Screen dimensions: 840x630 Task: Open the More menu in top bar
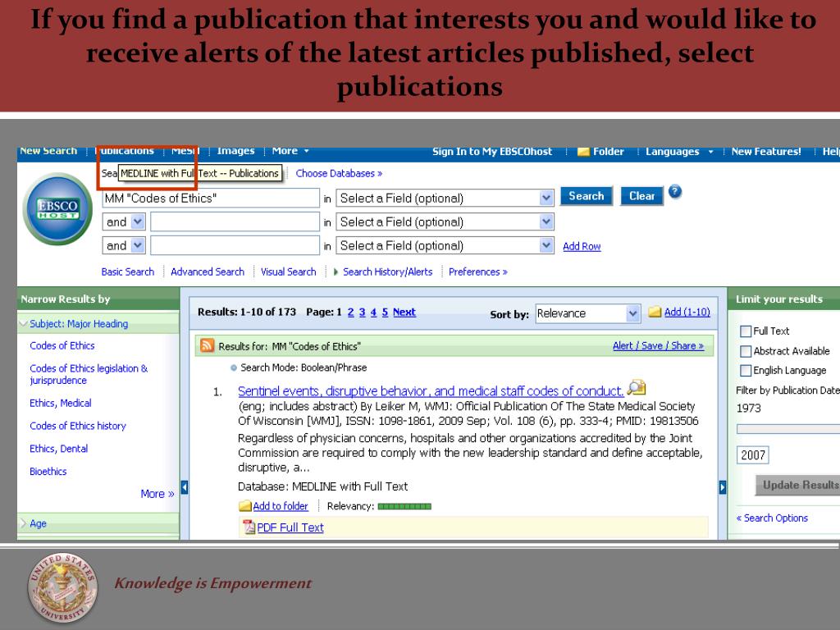pos(290,151)
